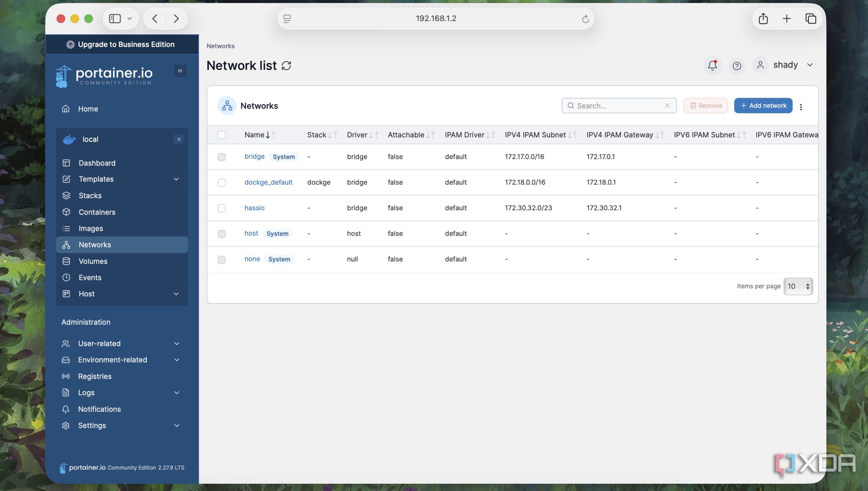Click the portainer.io logo in sidebar
The height and width of the screenshot is (491, 868).
point(104,76)
